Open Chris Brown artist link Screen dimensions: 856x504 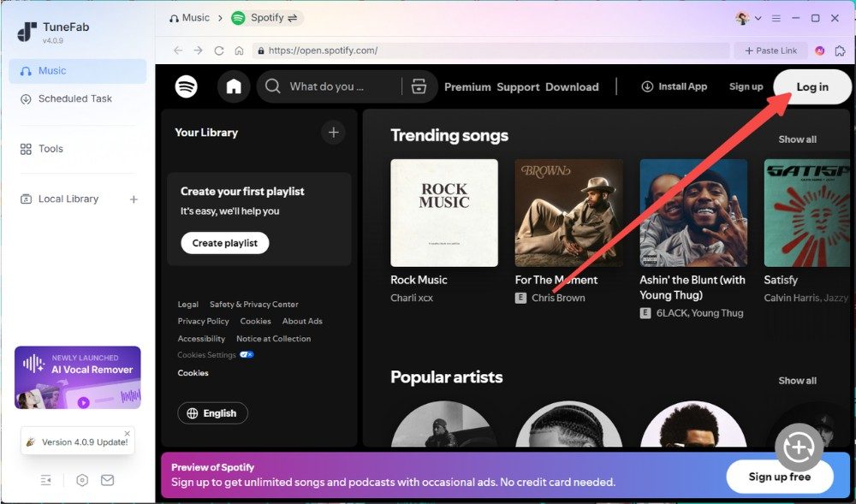pyautogui.click(x=558, y=298)
